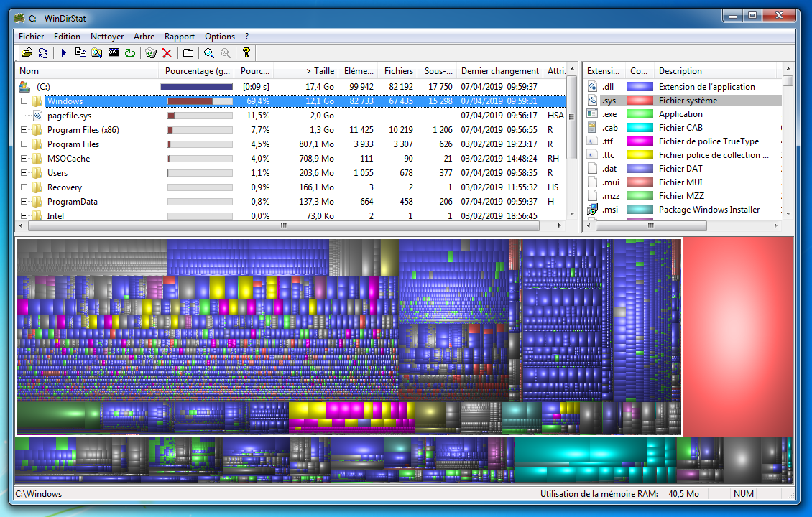Sort by the Fichiers column header
This screenshot has height=517, width=812.
point(397,71)
